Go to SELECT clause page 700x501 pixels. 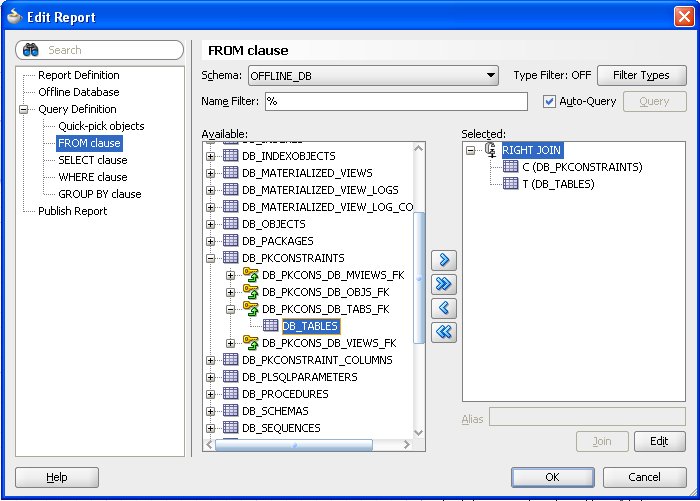(x=93, y=160)
